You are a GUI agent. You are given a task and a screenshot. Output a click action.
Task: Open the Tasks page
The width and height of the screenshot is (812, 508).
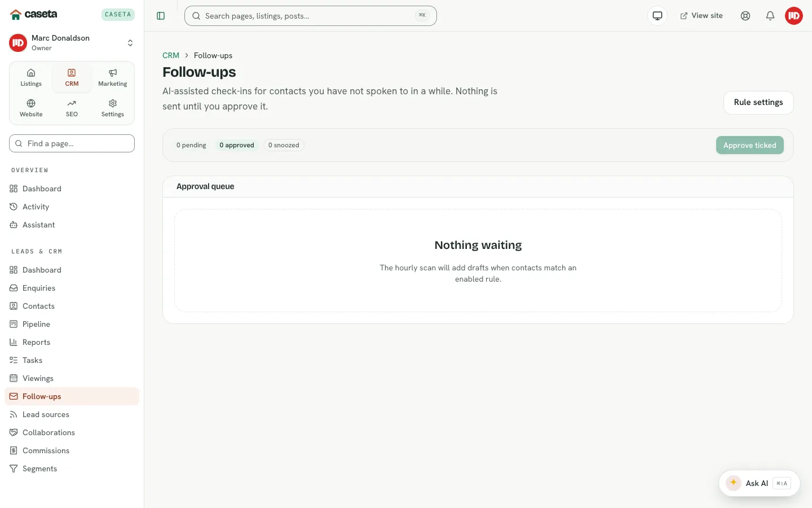tap(72, 360)
